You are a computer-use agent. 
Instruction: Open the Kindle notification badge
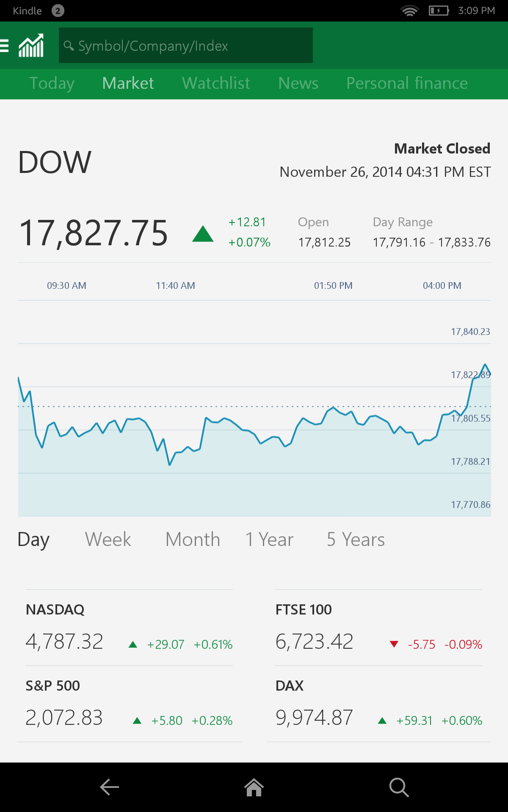point(58,11)
